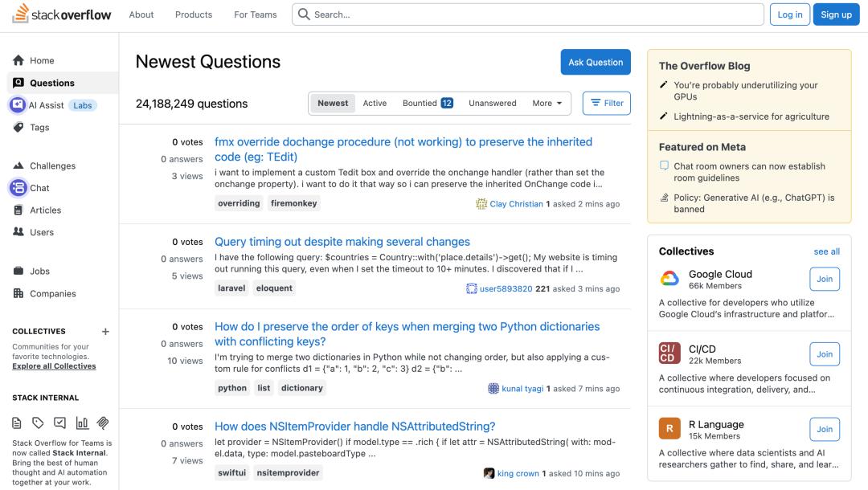Open the Filter options panel
Screen dimensions: 868x490
[607, 103]
